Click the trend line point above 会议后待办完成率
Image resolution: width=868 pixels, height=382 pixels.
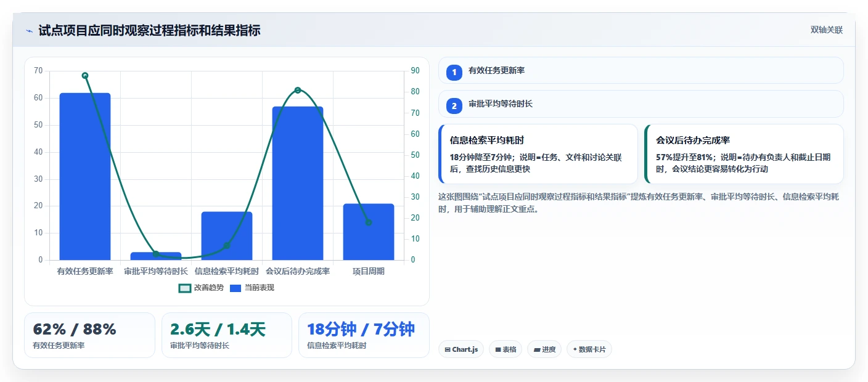(x=298, y=90)
